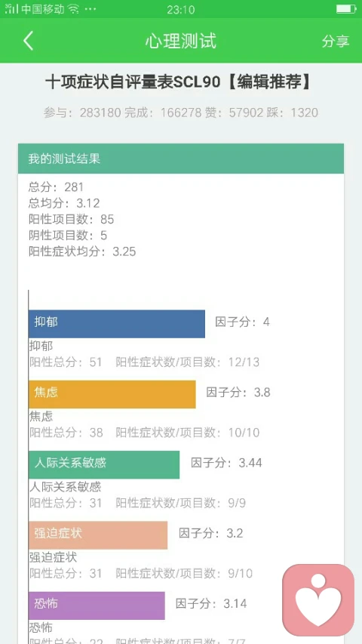Tap the back arrow icon

[28, 41]
